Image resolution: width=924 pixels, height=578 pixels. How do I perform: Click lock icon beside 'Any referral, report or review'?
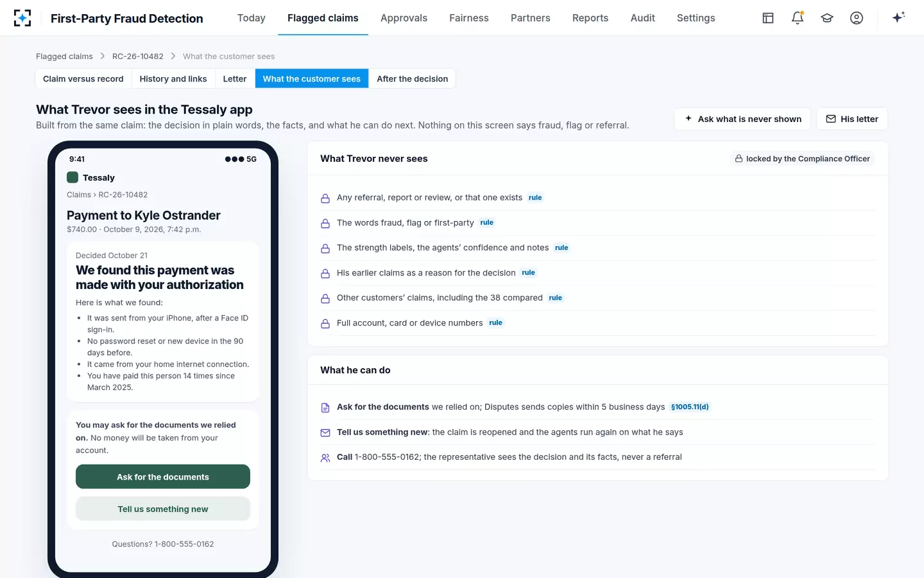(325, 198)
